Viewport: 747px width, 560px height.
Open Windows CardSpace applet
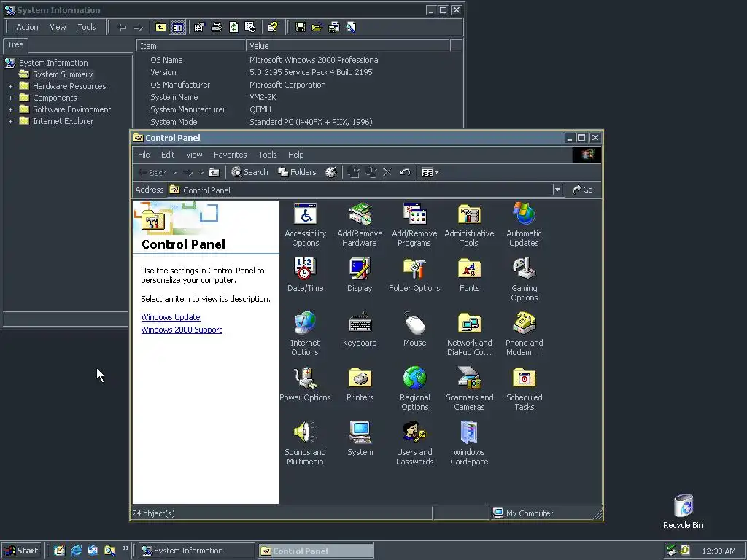pos(469,443)
